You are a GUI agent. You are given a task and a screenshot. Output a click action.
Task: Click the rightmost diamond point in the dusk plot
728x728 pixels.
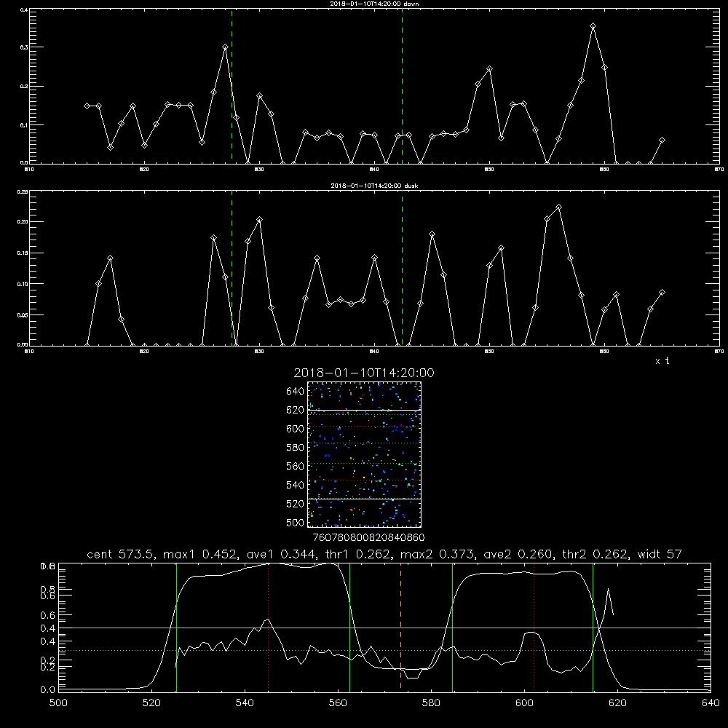click(x=662, y=293)
